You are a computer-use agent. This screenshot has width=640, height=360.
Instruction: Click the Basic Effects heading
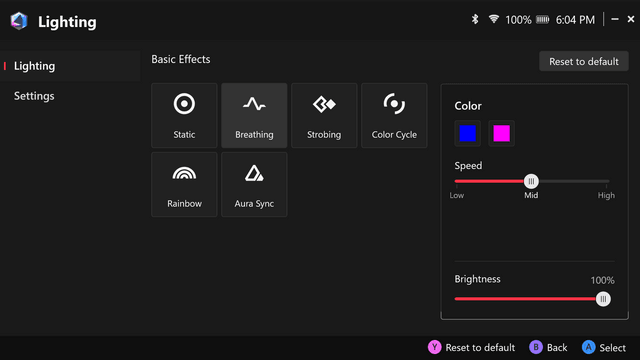[181, 59]
